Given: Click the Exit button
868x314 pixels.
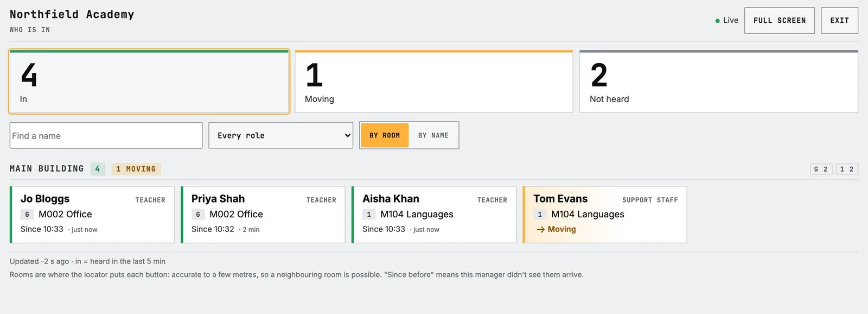Looking at the screenshot, I should coord(839,21).
